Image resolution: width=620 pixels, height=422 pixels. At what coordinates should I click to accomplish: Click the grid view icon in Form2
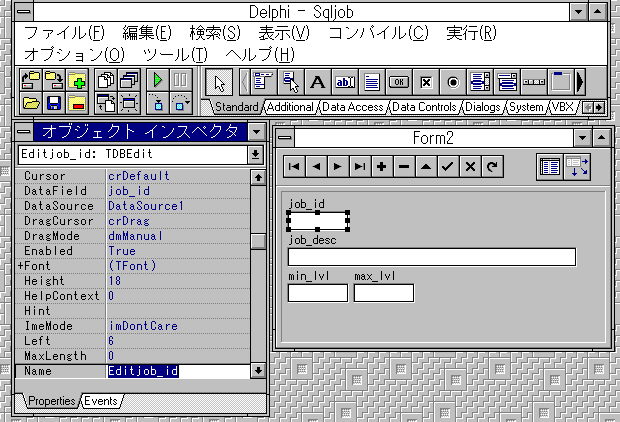[x=550, y=167]
